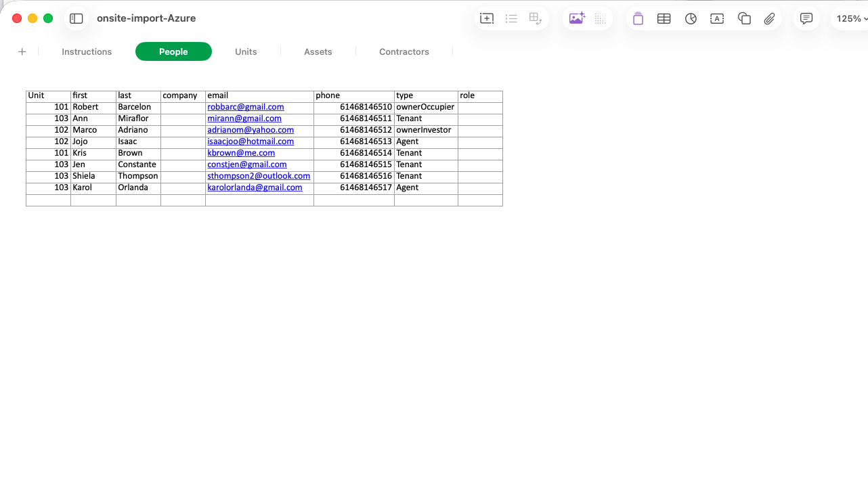This screenshot has width=868, height=488.
Task: Select the first header cell
Action: 93,96
